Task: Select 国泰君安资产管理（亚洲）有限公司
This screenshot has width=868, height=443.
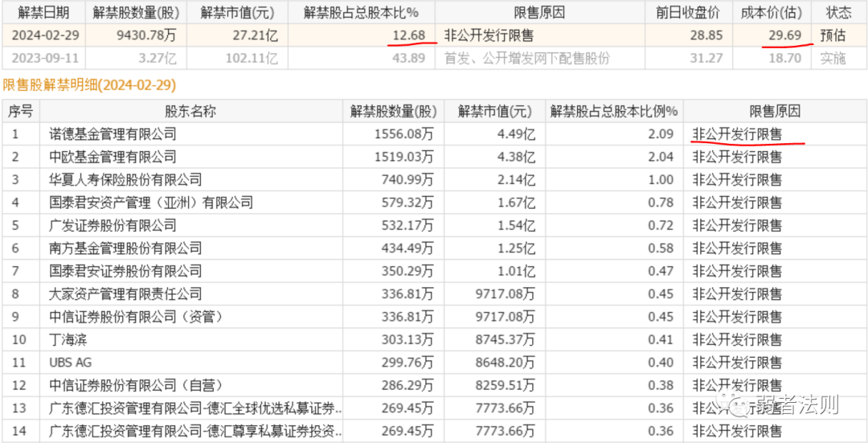Action: (151, 202)
